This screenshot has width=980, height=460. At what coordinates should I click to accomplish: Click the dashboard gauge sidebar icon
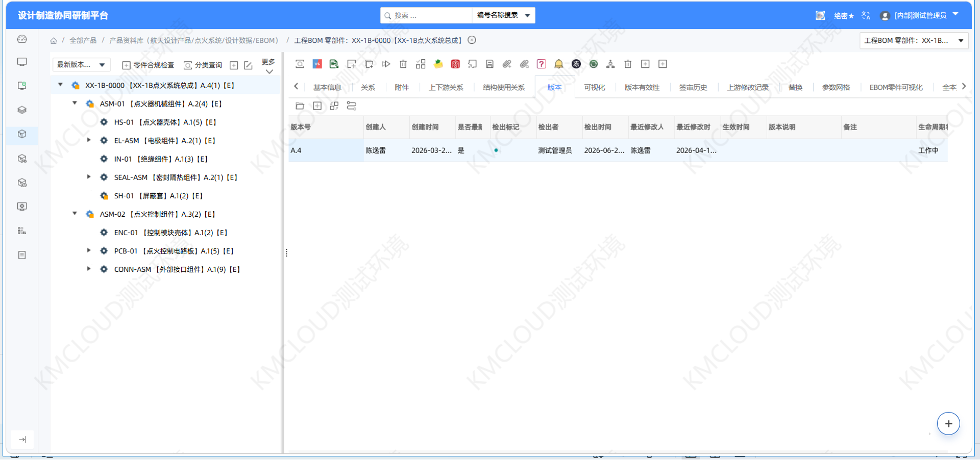pos(22,39)
